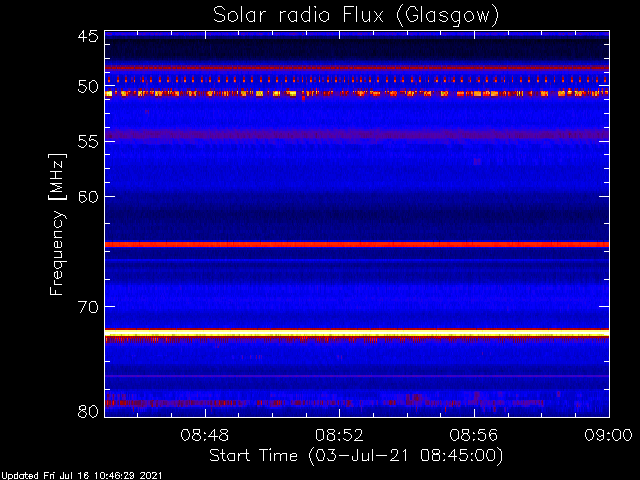
Task: Click the "60" frequency tick label
Action: click(88, 197)
